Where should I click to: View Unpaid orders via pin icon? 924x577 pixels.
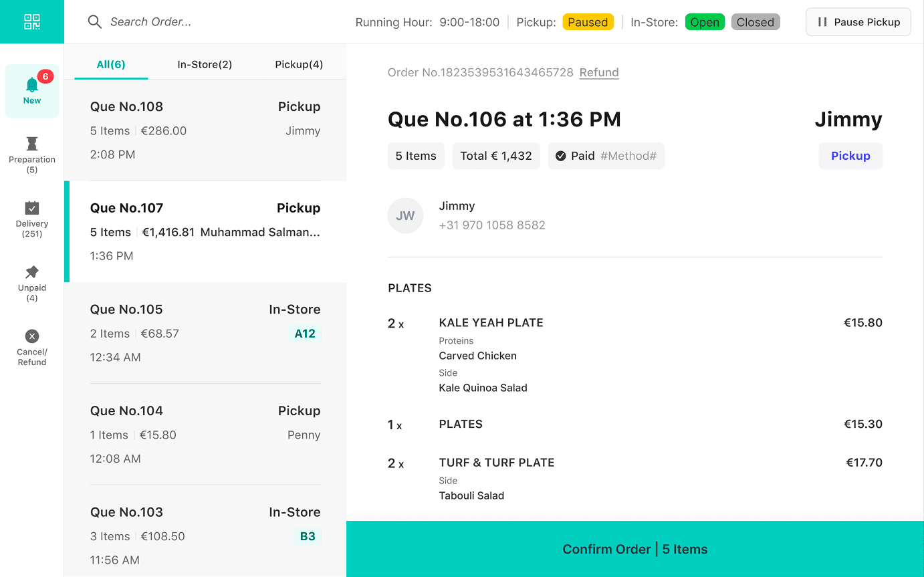[x=31, y=273]
